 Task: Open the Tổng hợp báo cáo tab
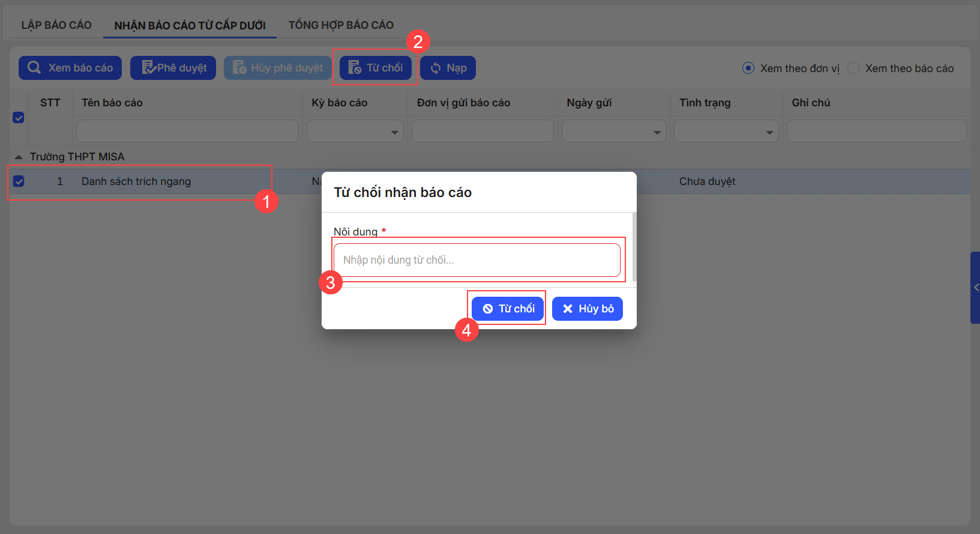(341, 25)
